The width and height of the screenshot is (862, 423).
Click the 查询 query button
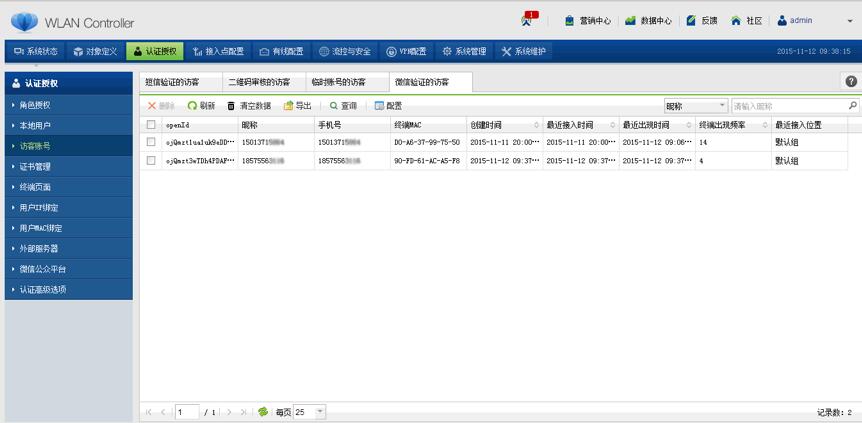[x=343, y=106]
